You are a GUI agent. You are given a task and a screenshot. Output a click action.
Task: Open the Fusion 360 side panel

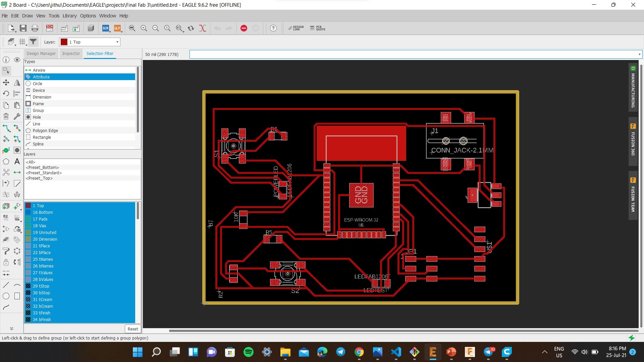click(633, 141)
